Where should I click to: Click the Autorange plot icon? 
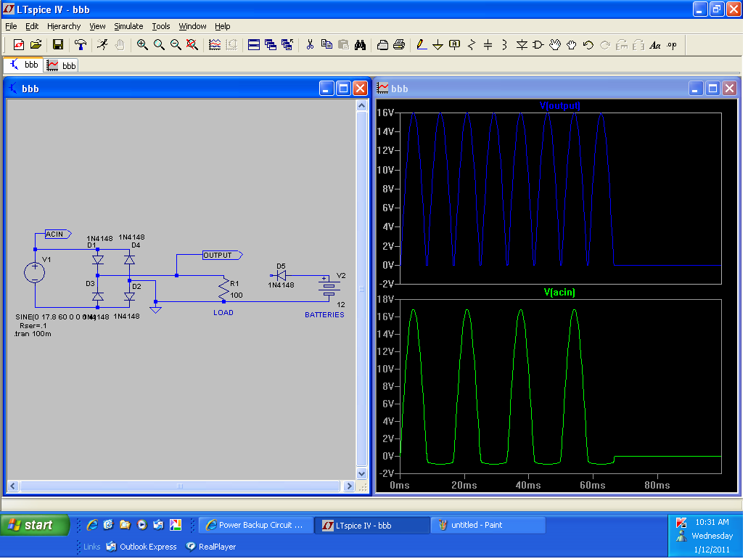[x=215, y=45]
